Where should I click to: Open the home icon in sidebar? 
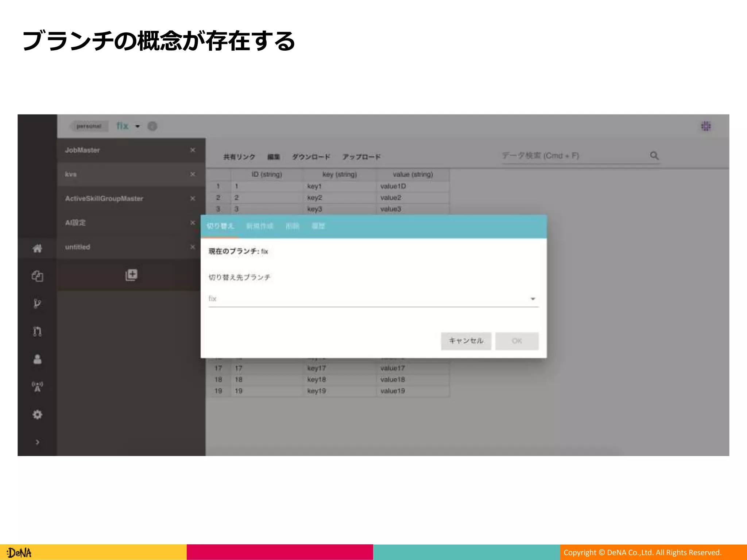coord(37,249)
